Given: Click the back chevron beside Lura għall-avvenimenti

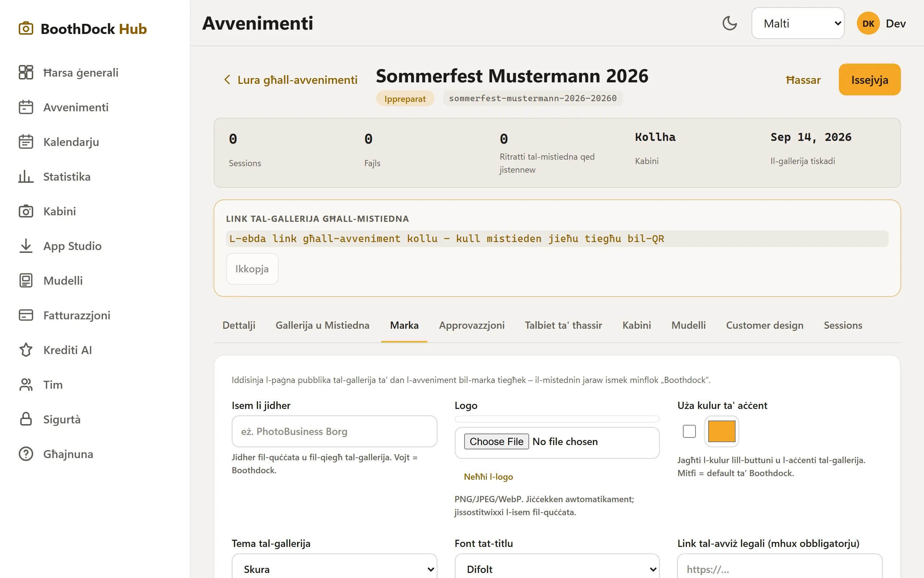Looking at the screenshot, I should (x=227, y=79).
